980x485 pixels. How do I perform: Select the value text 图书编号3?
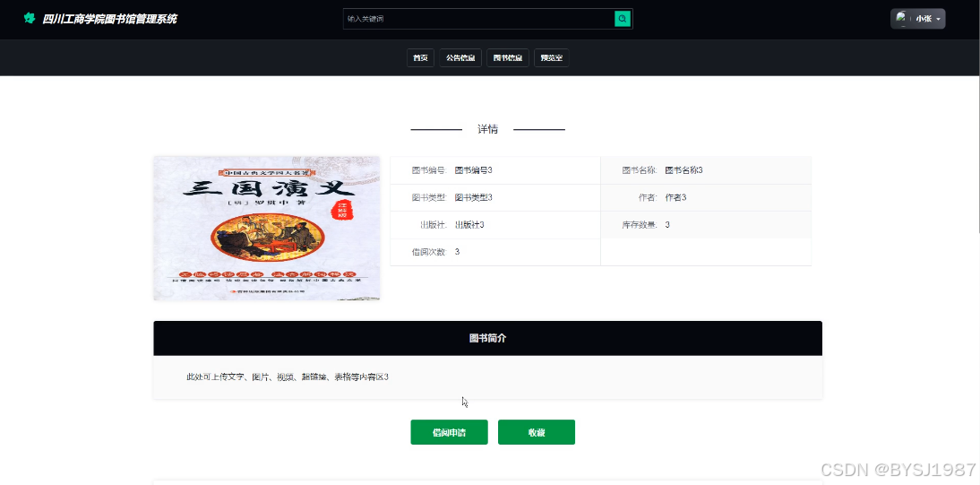point(474,170)
